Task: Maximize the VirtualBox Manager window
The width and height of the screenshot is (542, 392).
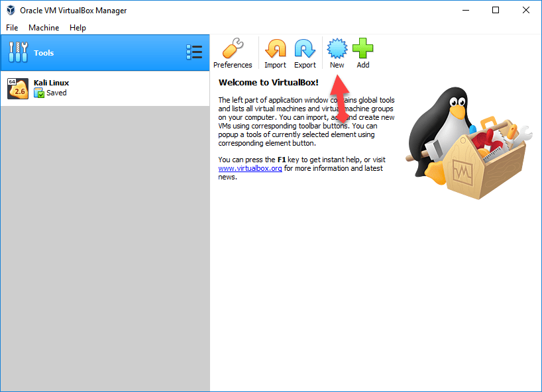Action: [x=496, y=11]
